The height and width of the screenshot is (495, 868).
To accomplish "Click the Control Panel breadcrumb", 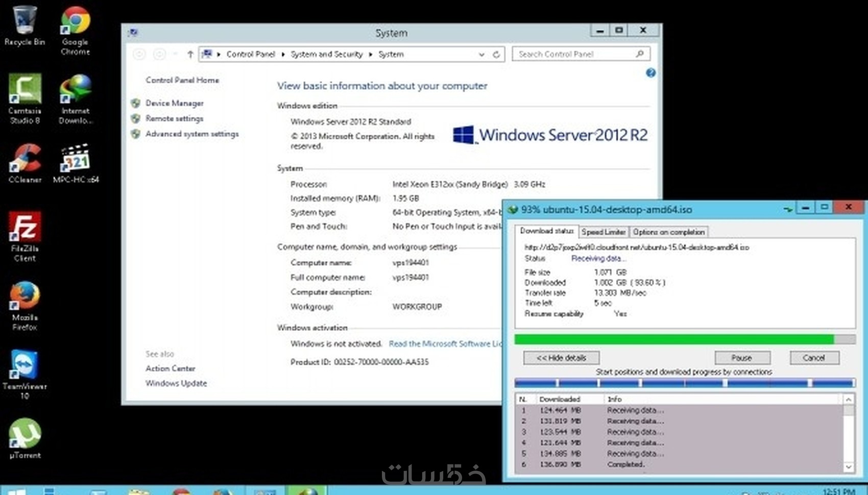I will point(251,54).
